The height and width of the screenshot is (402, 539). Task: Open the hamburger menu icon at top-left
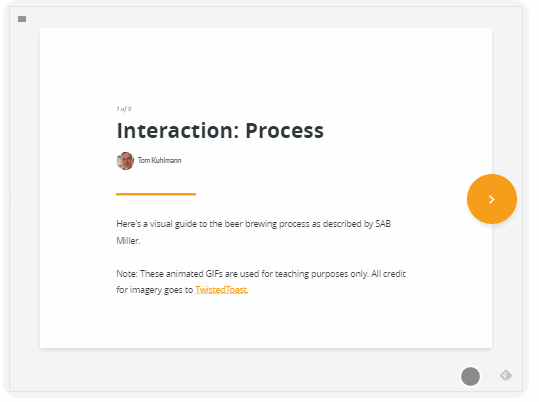pos(22,19)
